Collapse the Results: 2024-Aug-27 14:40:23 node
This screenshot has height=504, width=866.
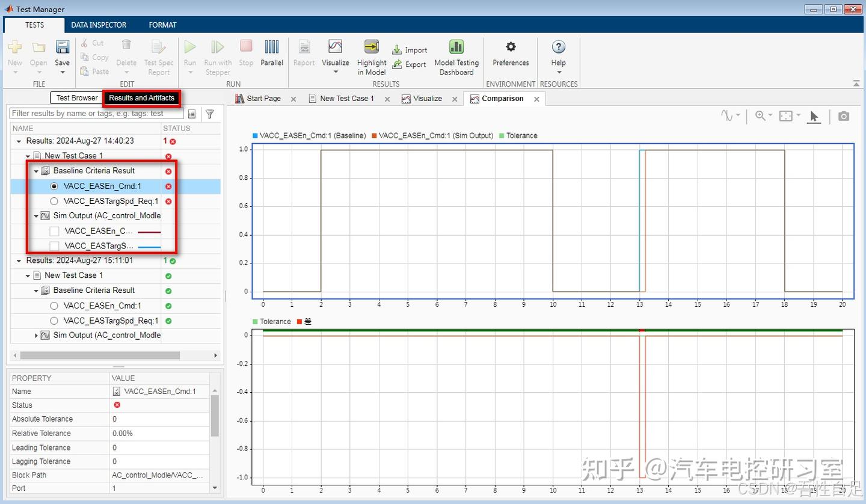coord(19,141)
